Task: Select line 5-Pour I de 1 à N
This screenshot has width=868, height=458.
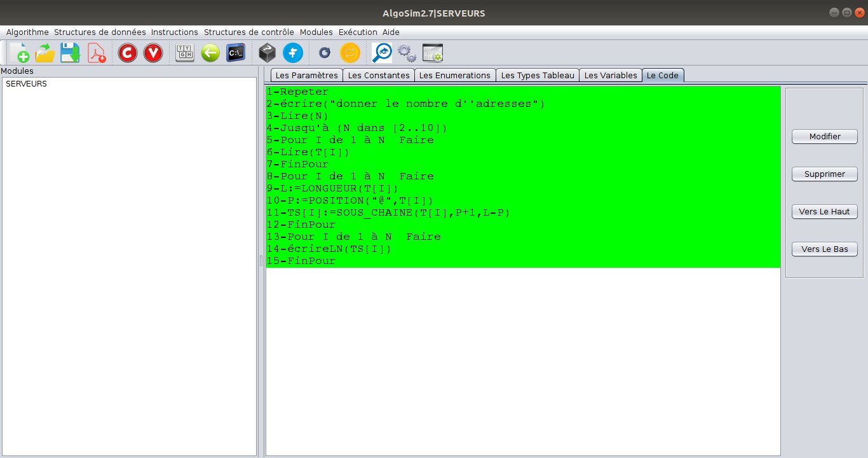Action: [x=523, y=140]
